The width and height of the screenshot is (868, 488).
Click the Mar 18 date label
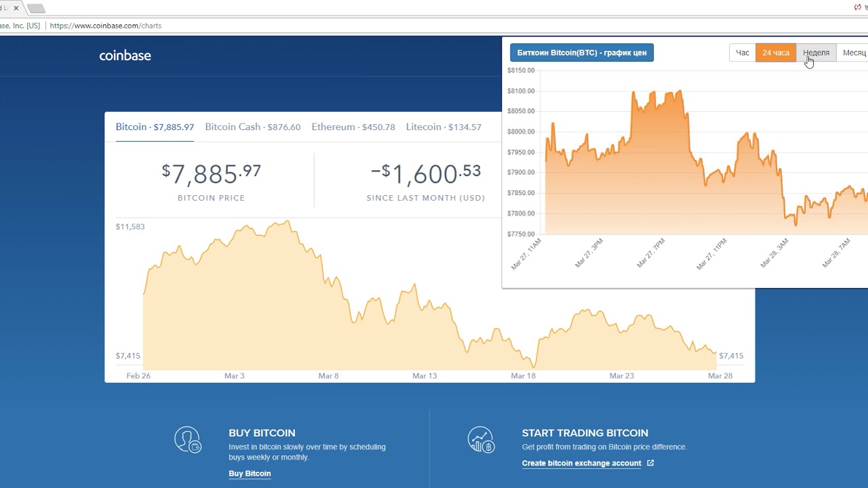tap(523, 375)
